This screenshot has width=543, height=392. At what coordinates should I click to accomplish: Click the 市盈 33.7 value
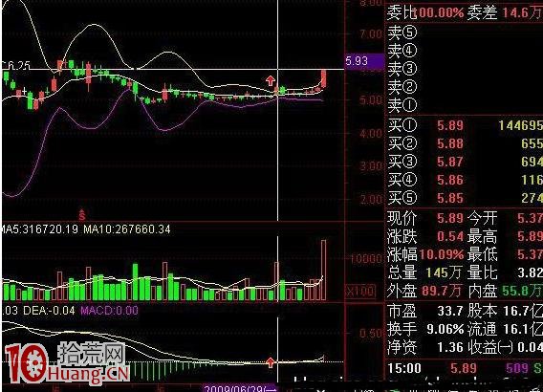pos(450,311)
